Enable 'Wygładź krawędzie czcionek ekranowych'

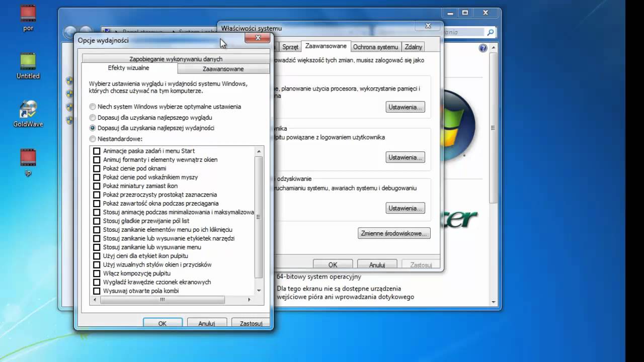(97, 282)
